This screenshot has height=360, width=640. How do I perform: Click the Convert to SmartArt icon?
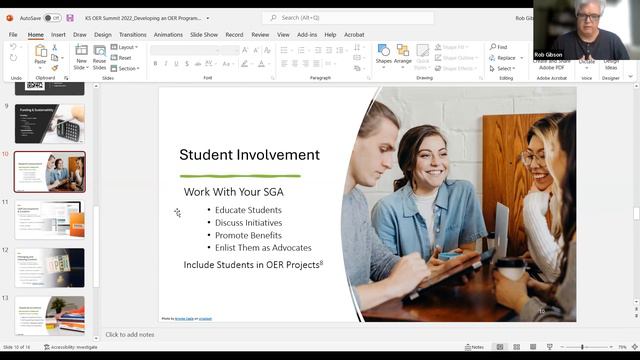[x=358, y=68]
